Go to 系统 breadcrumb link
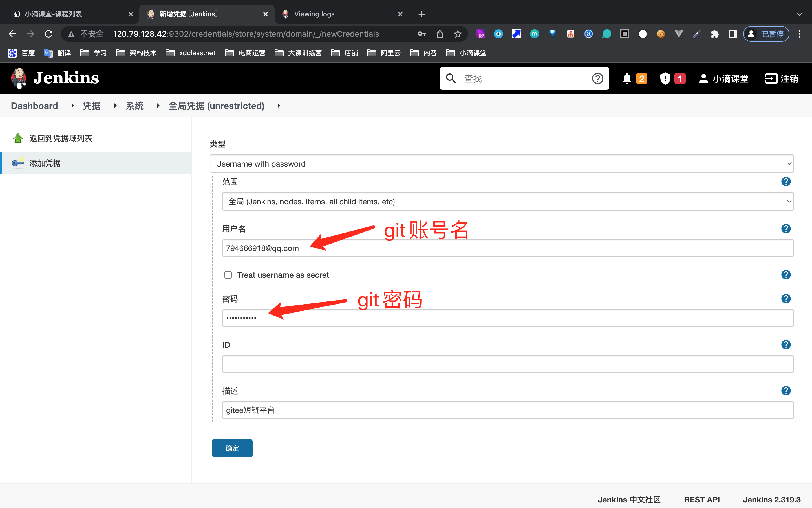 coord(134,106)
